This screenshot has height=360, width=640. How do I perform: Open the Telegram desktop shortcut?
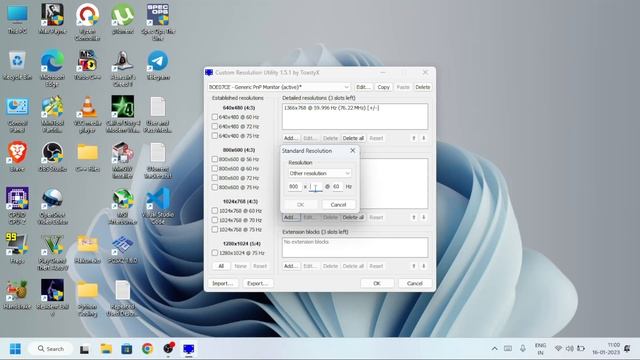click(158, 65)
